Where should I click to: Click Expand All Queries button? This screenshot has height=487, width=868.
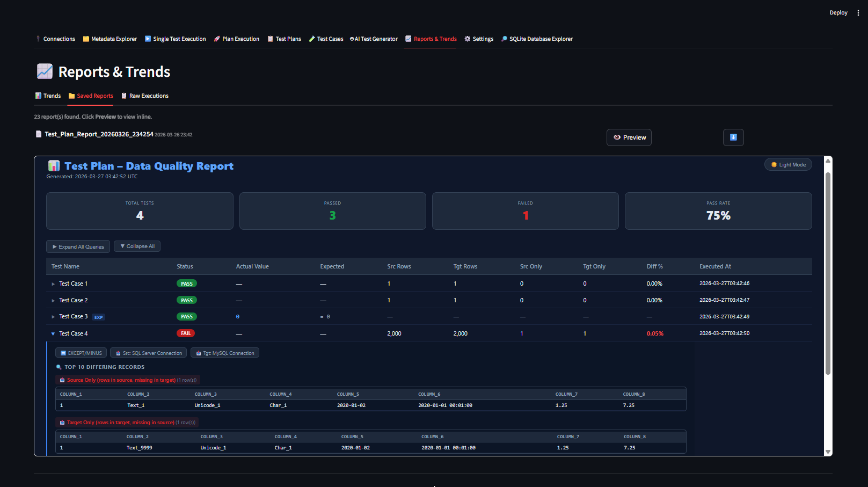tap(78, 246)
